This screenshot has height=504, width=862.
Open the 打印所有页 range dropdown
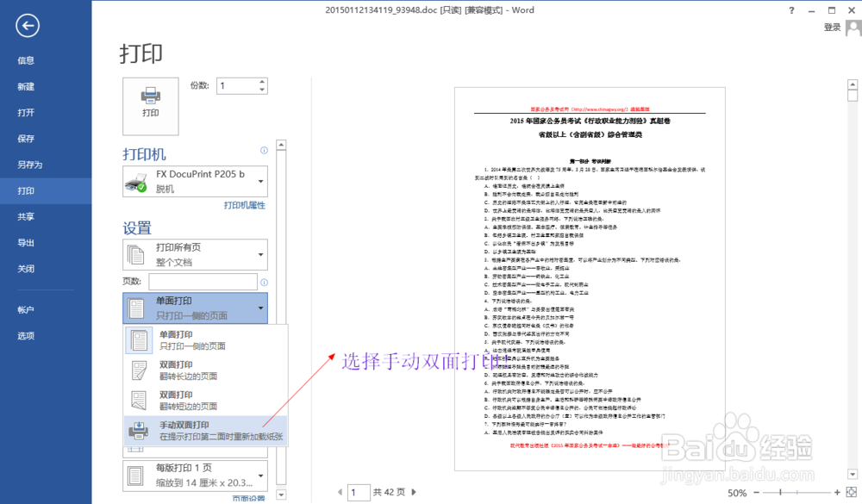pyautogui.click(x=195, y=254)
